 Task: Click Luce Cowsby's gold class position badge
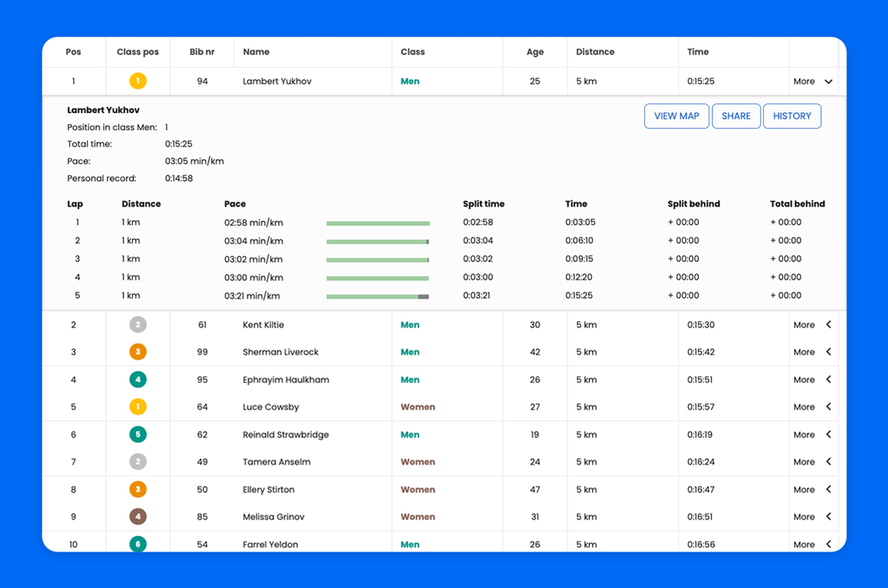coord(137,407)
